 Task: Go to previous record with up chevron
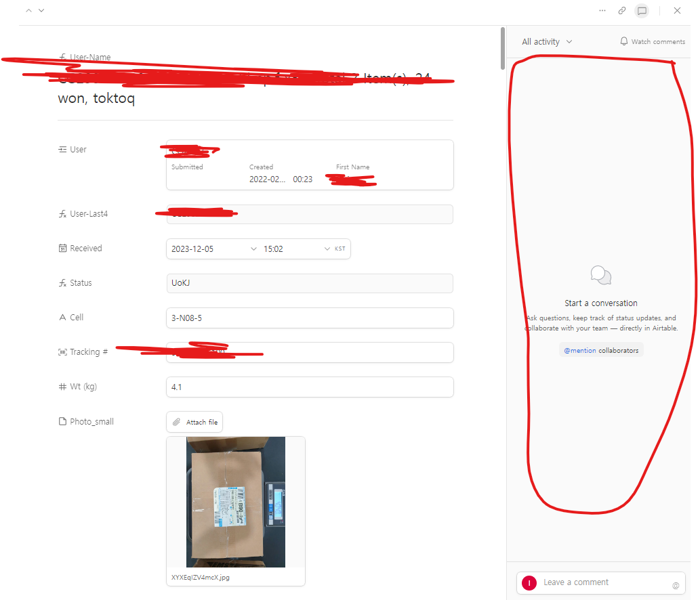tap(28, 10)
